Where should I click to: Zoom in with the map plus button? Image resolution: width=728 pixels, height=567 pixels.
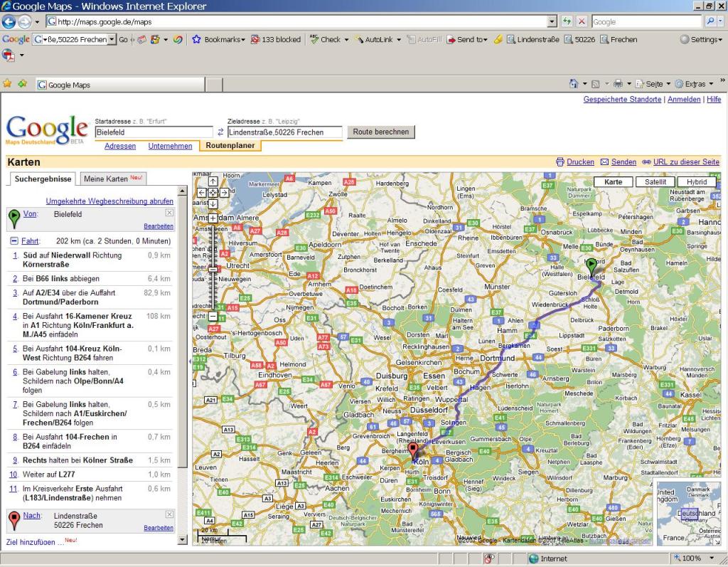(x=213, y=218)
